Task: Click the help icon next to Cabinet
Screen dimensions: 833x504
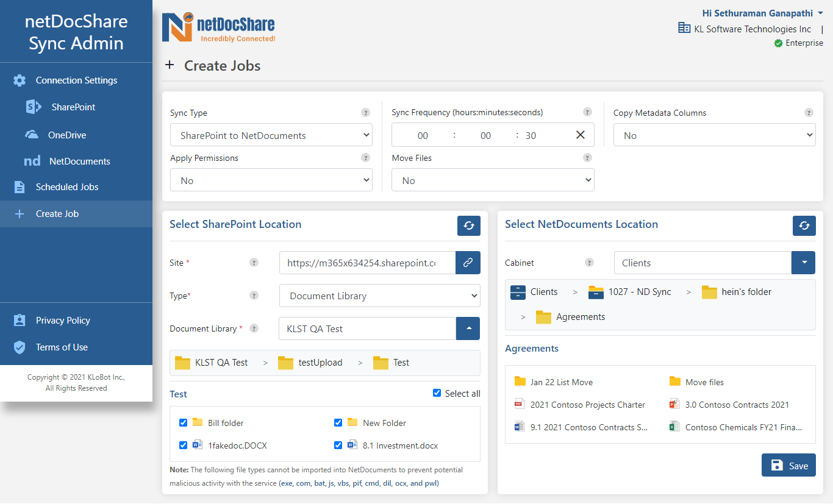Action: 589,263
